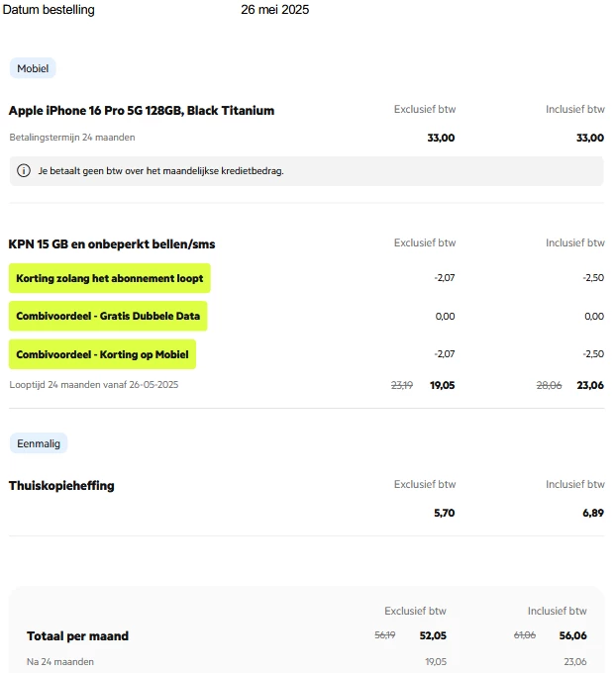Open 'Combivoordeel - Gratis Dubbele Data' label
616x673 pixels.
pos(108,317)
